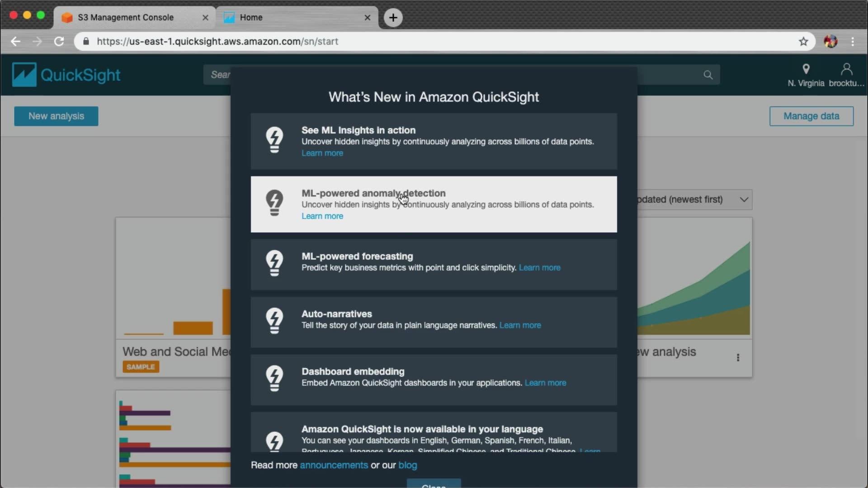868x488 pixels.
Task: Open Learn more for Auto-narratives
Action: pos(520,325)
